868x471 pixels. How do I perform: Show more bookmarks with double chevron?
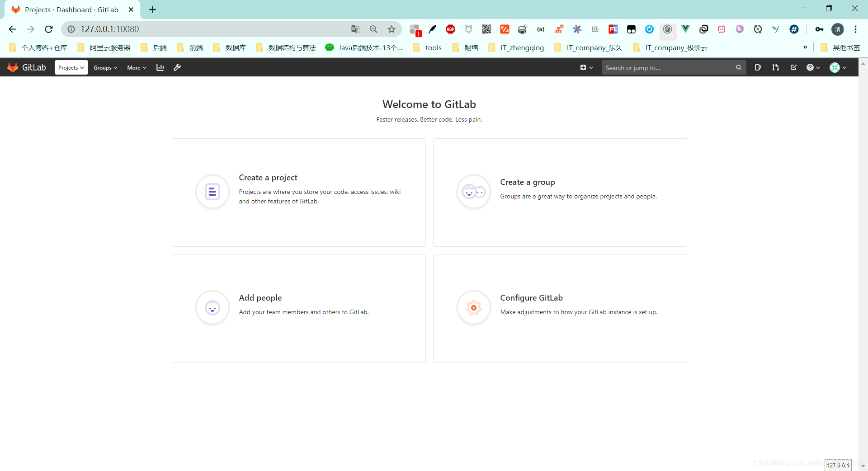805,47
